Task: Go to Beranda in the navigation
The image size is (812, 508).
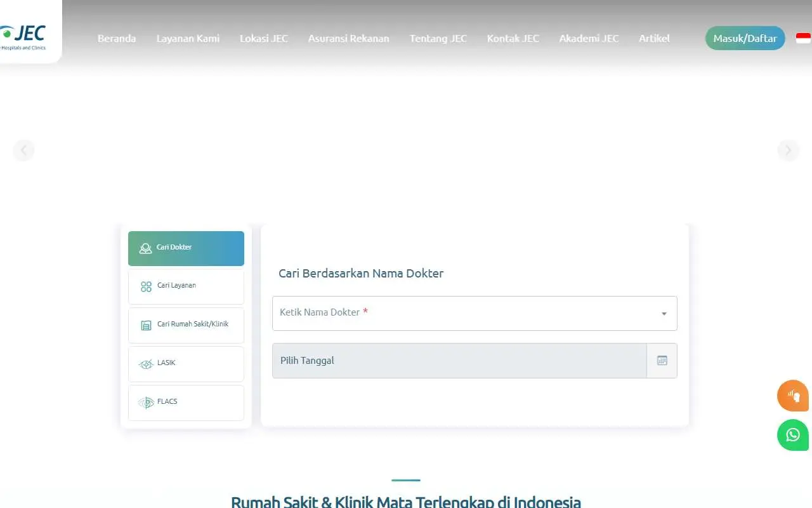Action: tap(117, 38)
